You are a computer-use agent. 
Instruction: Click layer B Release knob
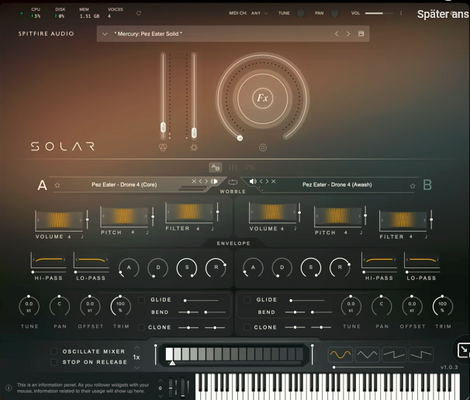[340, 267]
